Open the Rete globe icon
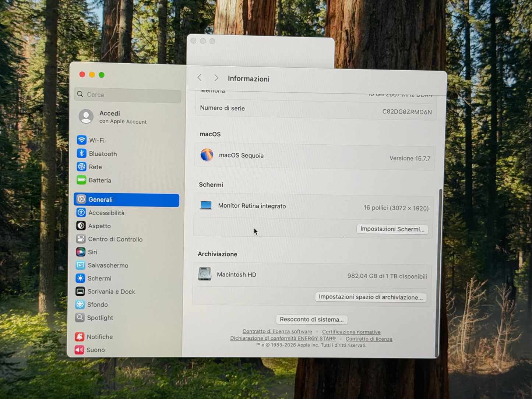The image size is (532, 399). coord(81,167)
